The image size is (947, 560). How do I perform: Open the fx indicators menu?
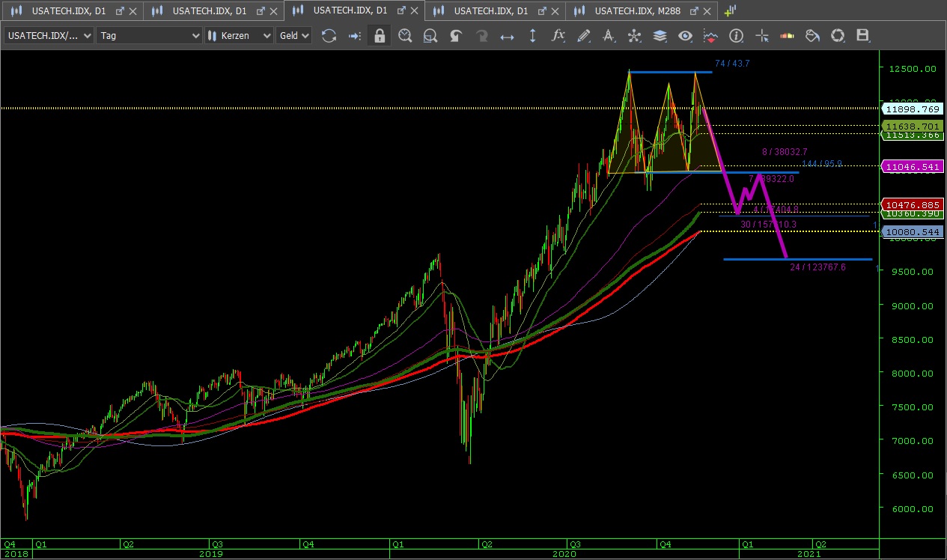click(558, 35)
